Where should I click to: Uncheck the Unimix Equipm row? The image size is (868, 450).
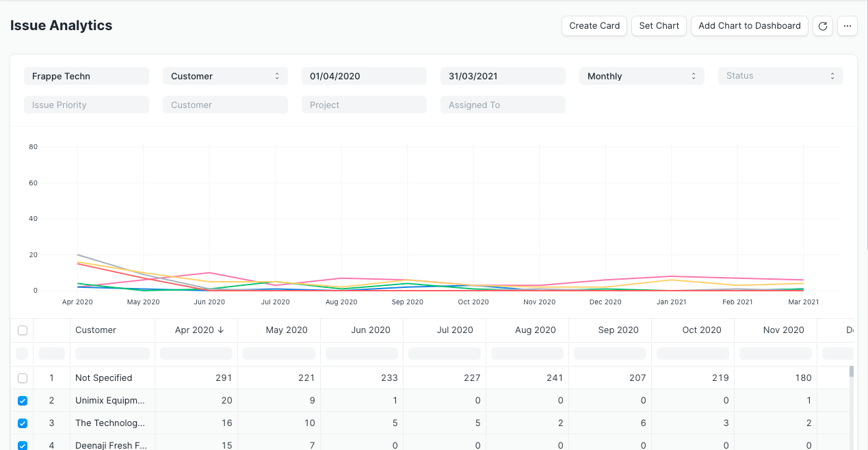click(x=22, y=400)
